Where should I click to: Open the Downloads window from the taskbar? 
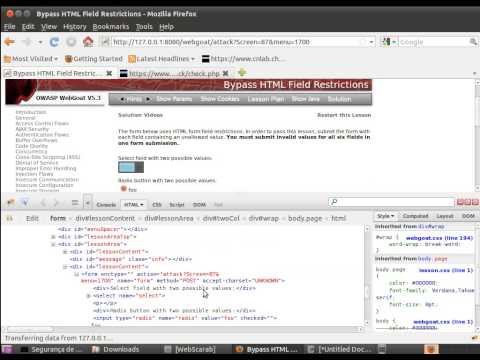pos(116,349)
